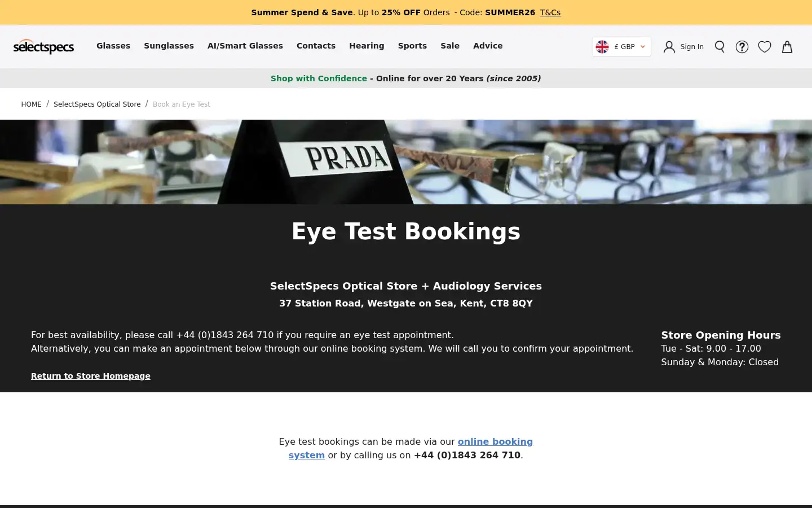Click the SUMMER26 promo code text
The height and width of the screenshot is (508, 812).
point(510,12)
